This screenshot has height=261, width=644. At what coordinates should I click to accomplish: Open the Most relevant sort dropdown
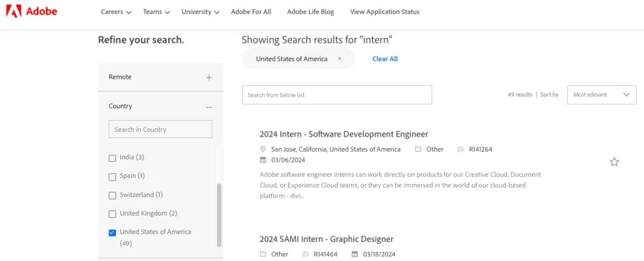pos(602,95)
